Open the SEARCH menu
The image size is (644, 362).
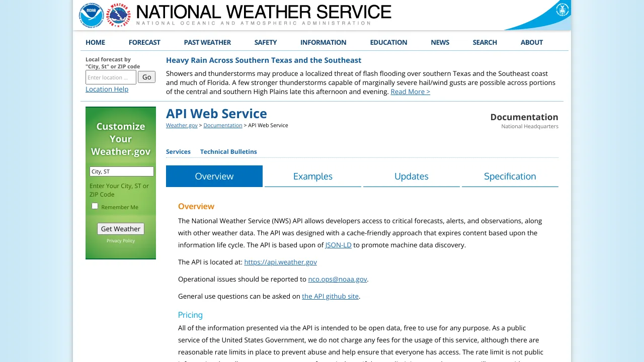(485, 42)
